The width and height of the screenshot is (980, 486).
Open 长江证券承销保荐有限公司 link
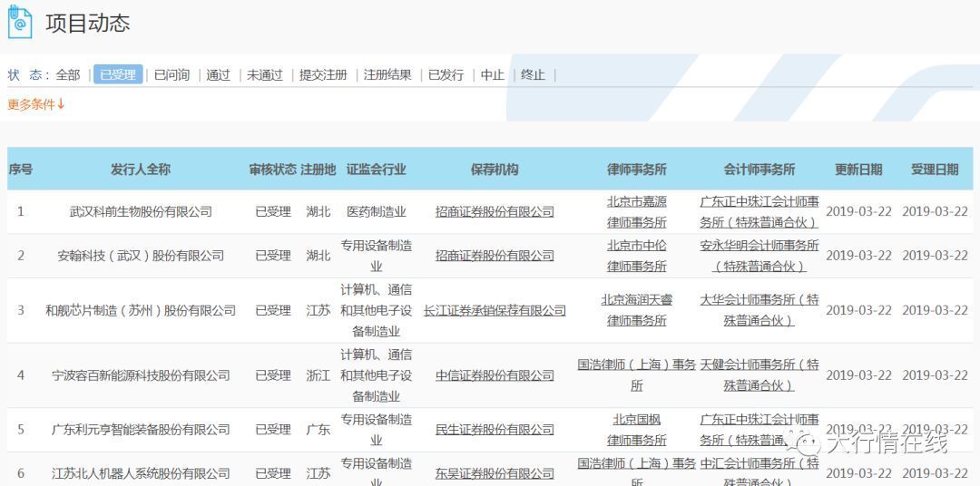pos(495,310)
